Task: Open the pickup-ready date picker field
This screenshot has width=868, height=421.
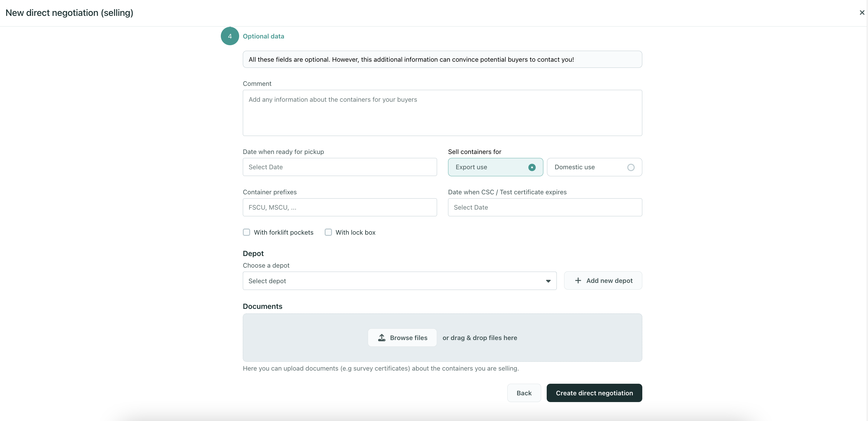Action: pyautogui.click(x=340, y=167)
